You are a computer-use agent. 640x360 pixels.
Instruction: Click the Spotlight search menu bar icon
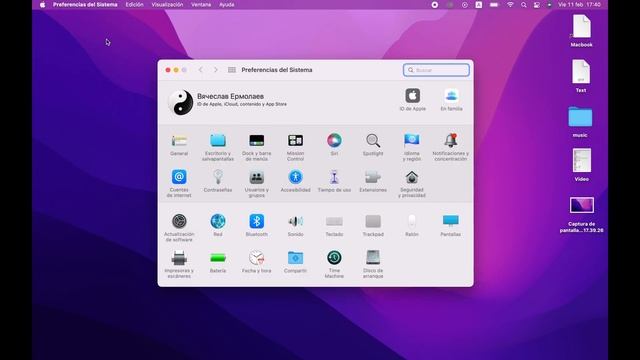click(524, 4)
